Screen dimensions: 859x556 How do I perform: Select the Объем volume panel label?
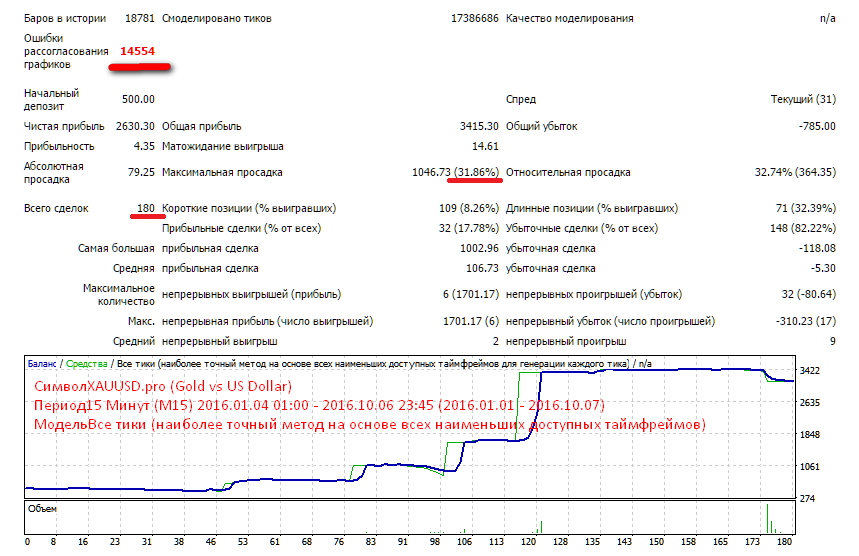click(x=42, y=509)
